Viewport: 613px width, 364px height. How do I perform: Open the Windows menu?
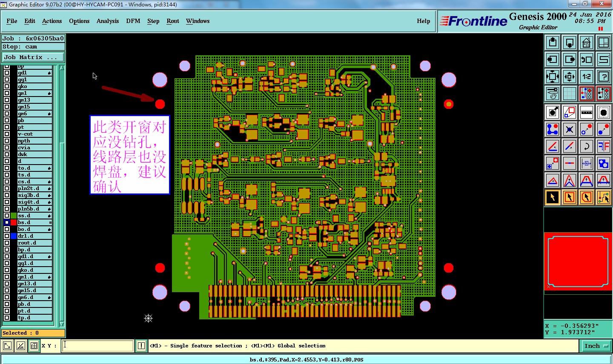pyautogui.click(x=198, y=21)
